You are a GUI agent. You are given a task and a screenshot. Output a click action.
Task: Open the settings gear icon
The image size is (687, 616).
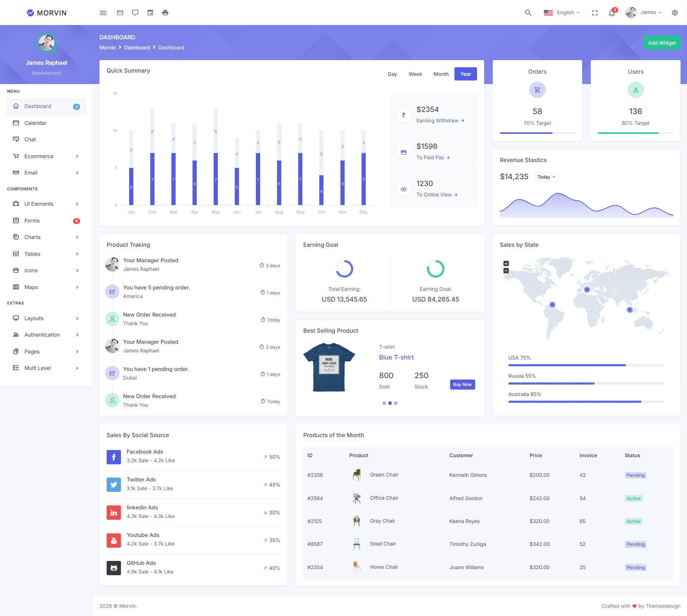click(675, 13)
